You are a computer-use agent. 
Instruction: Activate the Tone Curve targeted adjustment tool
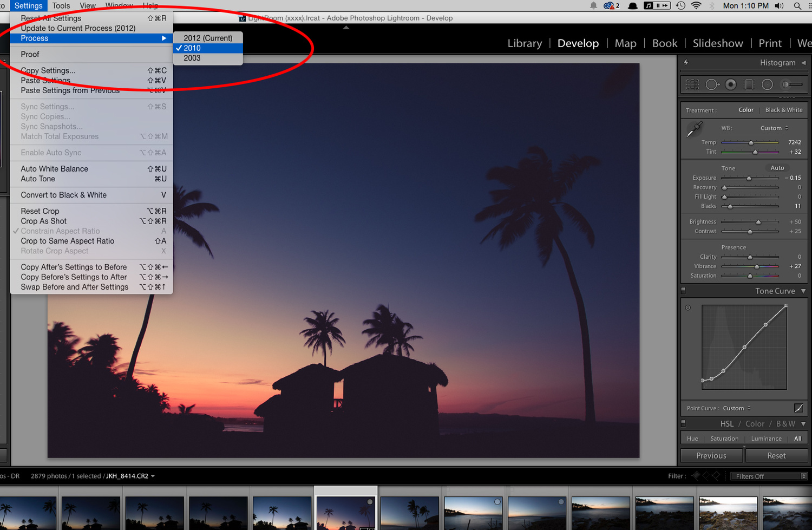(688, 307)
